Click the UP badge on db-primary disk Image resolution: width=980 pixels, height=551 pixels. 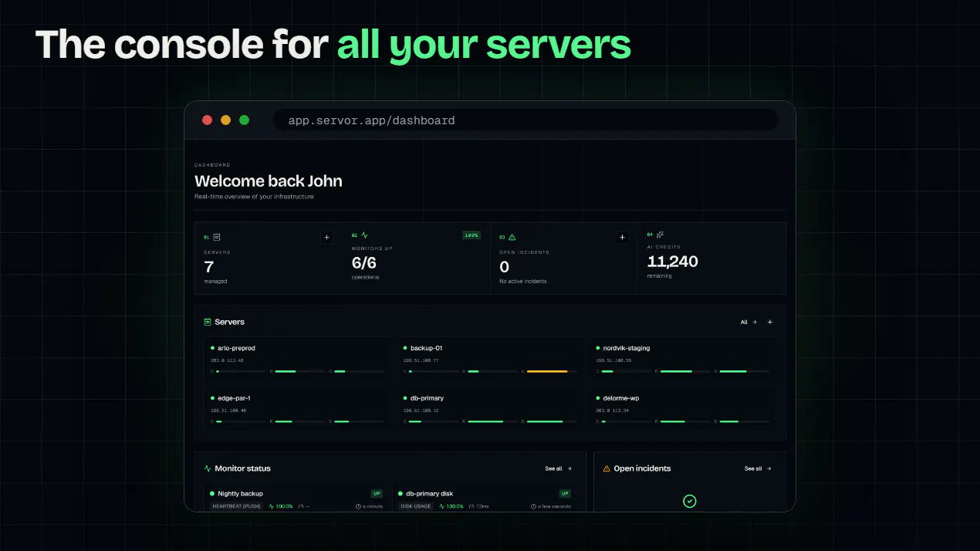(x=565, y=493)
